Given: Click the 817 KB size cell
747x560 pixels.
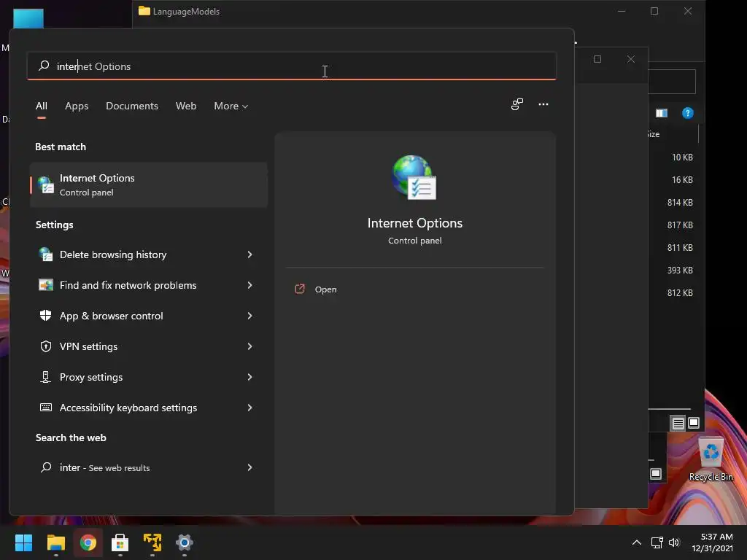Looking at the screenshot, I should coord(680,225).
